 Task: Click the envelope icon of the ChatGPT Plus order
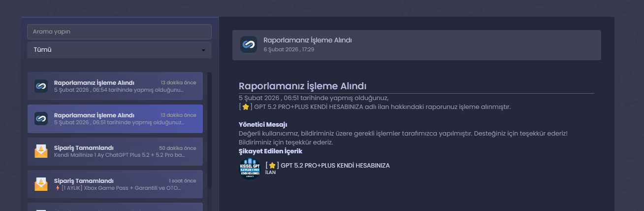click(41, 151)
